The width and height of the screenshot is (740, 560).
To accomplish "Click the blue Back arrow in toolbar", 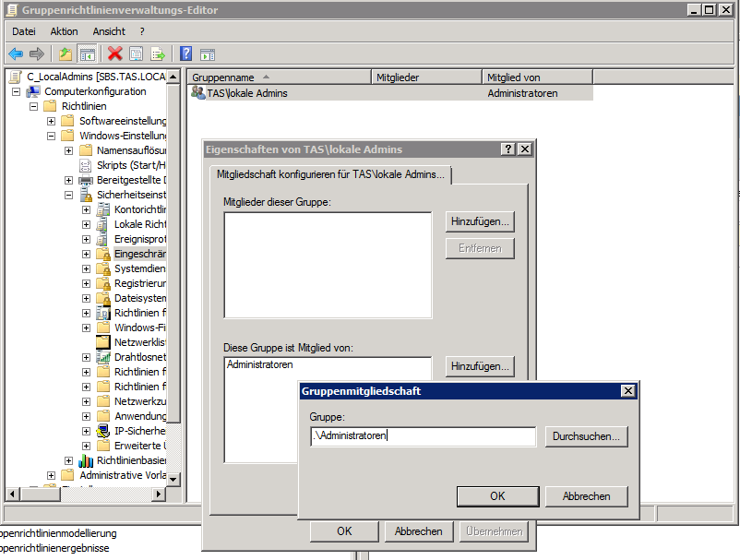I will [x=16, y=54].
